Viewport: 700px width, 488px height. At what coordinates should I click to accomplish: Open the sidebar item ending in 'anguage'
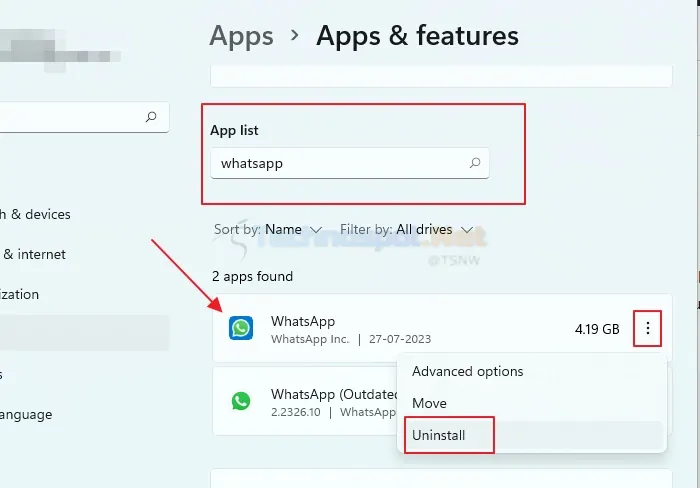point(26,415)
